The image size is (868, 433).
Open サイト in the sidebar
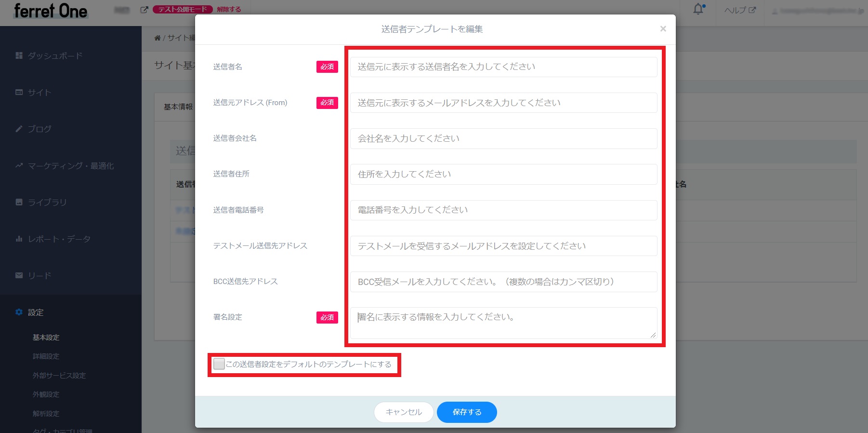tap(39, 93)
